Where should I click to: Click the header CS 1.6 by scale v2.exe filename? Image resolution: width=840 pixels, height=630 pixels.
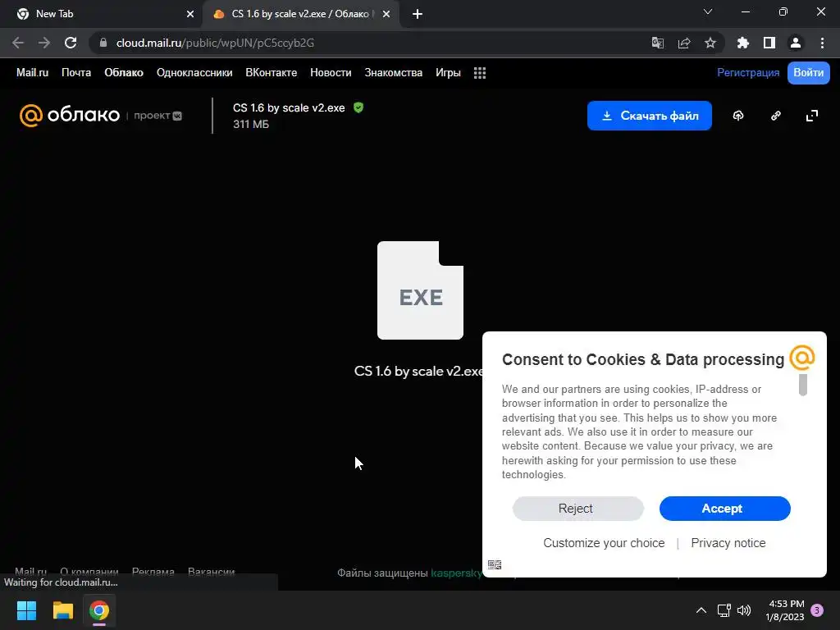(289, 107)
